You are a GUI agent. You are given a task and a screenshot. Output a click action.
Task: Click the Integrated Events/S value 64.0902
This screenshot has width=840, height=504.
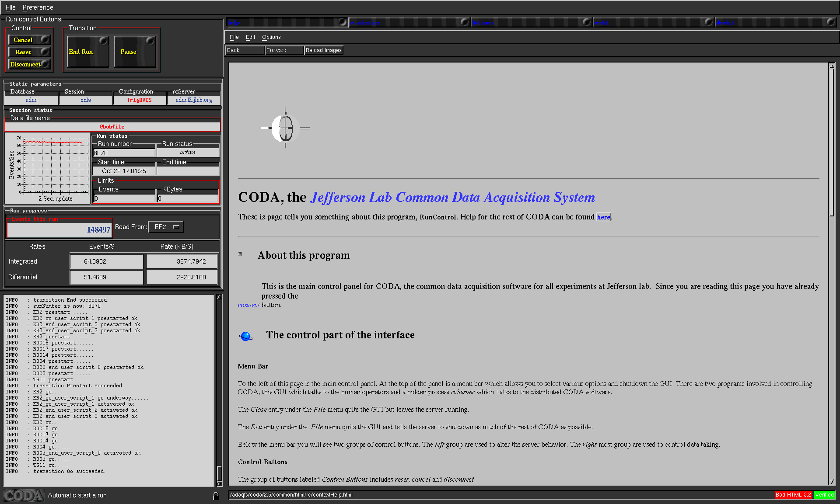(x=106, y=261)
